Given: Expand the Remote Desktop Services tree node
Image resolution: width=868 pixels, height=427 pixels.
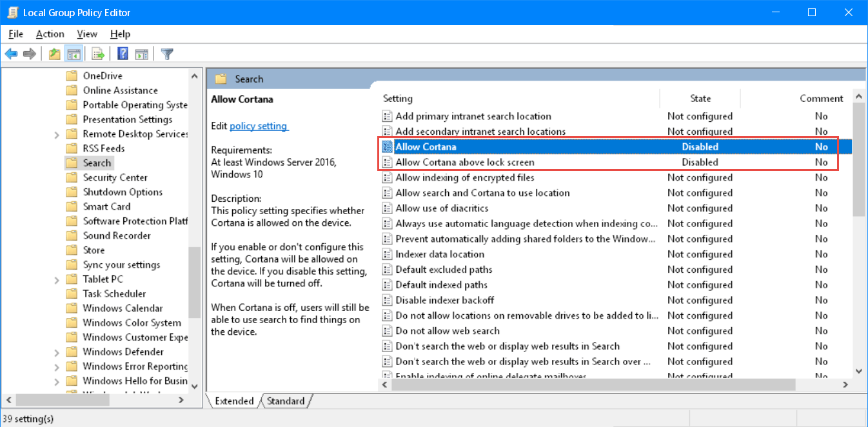Looking at the screenshot, I should tap(57, 134).
